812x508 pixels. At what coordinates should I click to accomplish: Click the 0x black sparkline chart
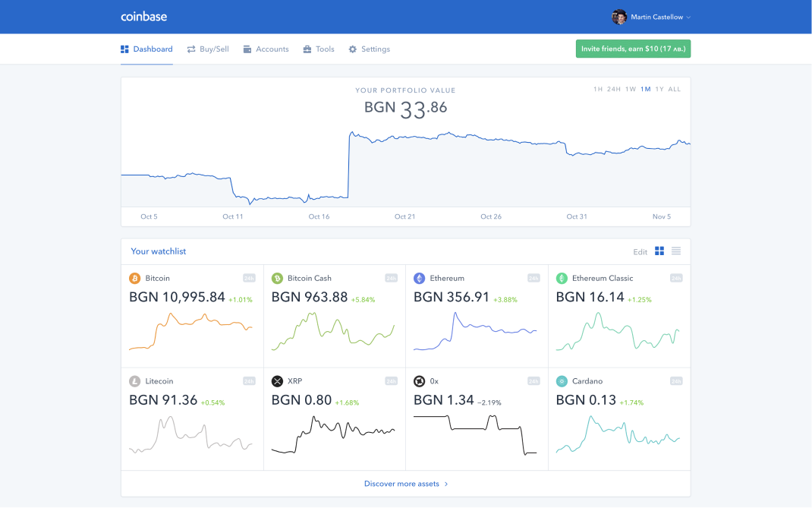pyautogui.click(x=475, y=434)
